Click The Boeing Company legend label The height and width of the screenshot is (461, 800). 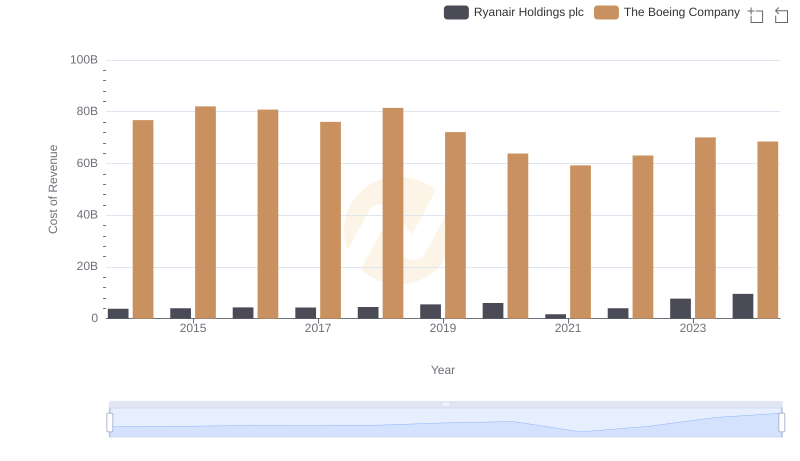pos(682,12)
